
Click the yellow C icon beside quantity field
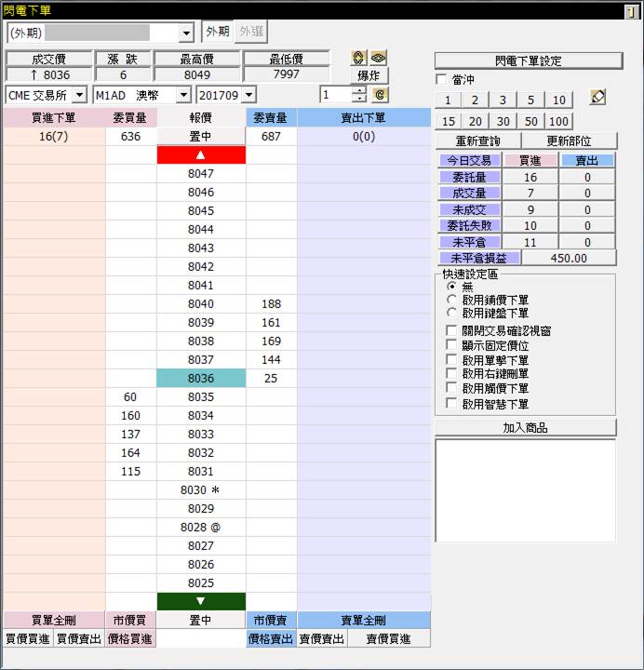click(380, 94)
